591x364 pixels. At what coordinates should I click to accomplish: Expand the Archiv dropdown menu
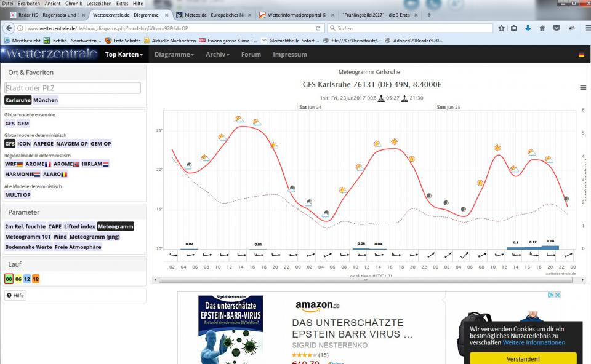[x=217, y=55]
